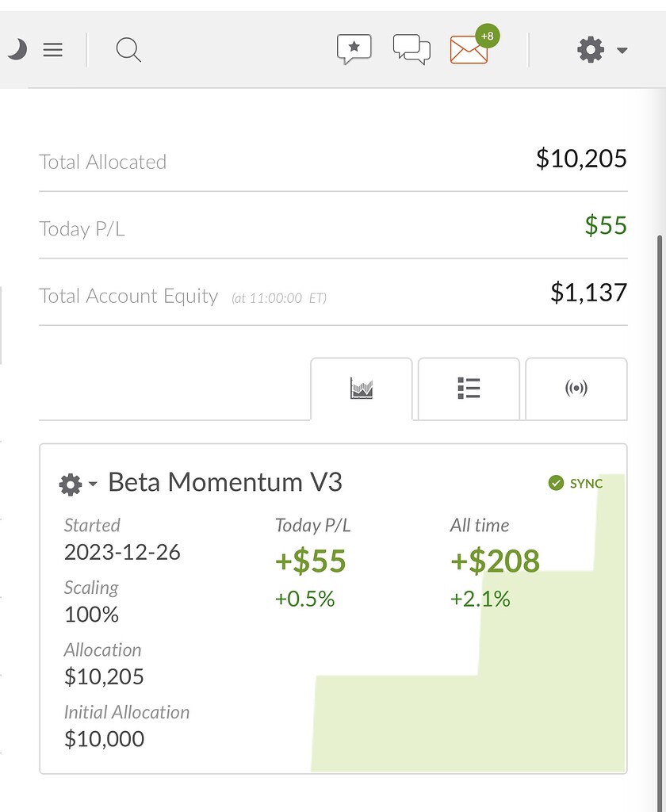Image resolution: width=666 pixels, height=812 pixels.
Task: Expand the caret beside the strategy gear
Action: [x=93, y=484]
